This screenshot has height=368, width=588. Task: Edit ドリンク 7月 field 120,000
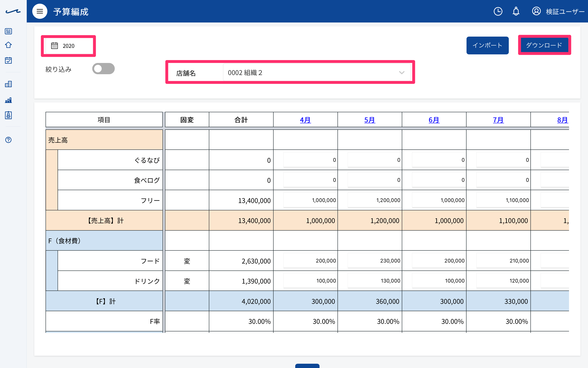[503, 281]
